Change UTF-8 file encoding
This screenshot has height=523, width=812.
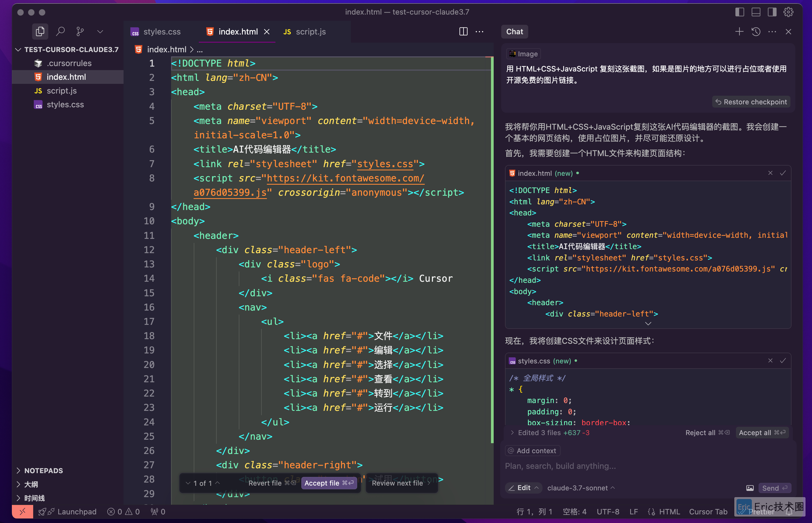[608, 511]
